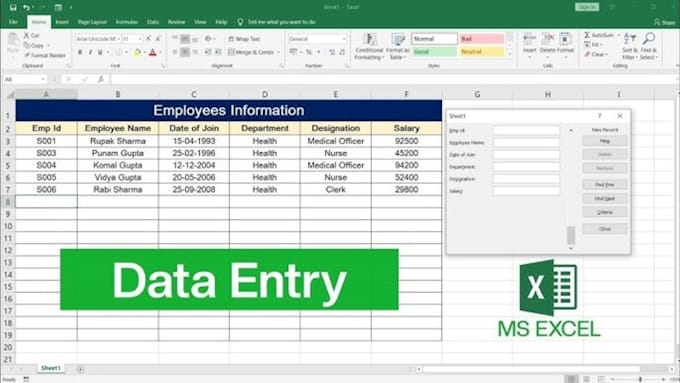Decrease font size with the small A
680x383 pixels.
(158, 39)
